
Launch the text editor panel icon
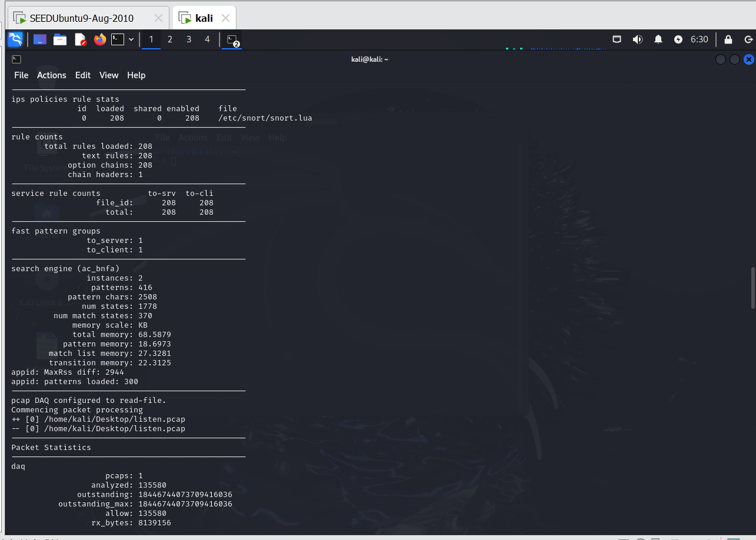(80, 39)
